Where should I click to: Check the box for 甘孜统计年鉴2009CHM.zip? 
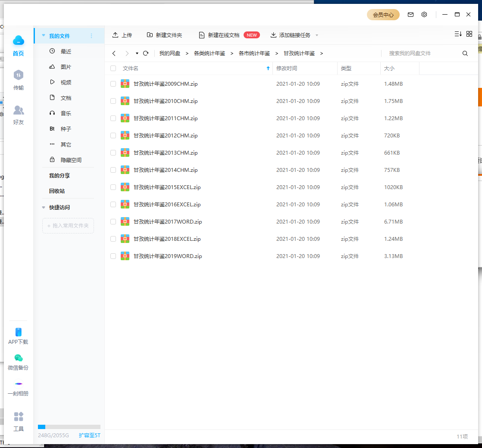click(113, 84)
